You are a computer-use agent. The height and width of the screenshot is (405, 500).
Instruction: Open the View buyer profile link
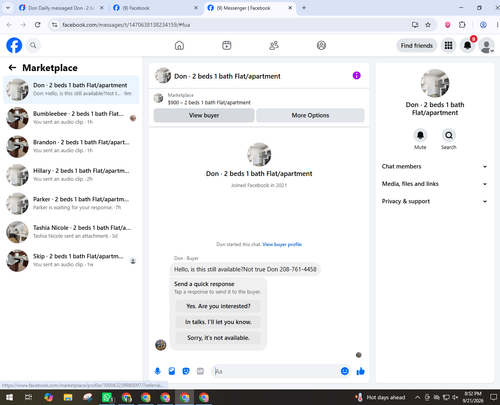click(x=282, y=244)
